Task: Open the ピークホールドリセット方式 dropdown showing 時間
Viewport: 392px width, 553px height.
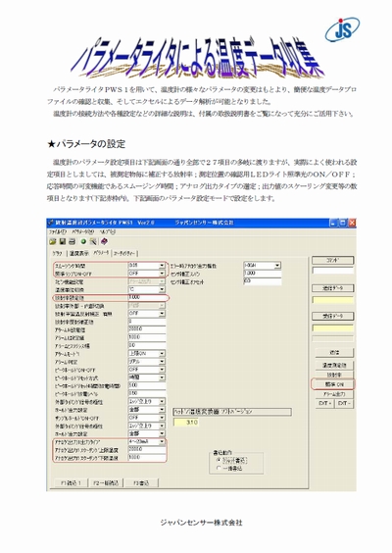Action: [x=147, y=377]
